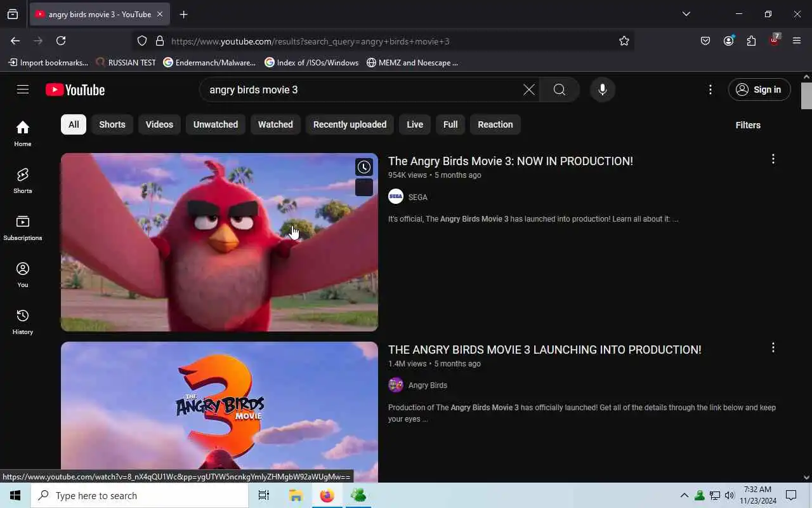Open 'NOW IN PRODUCTION!' video title
Image resolution: width=812 pixels, height=508 pixels.
[x=511, y=161]
